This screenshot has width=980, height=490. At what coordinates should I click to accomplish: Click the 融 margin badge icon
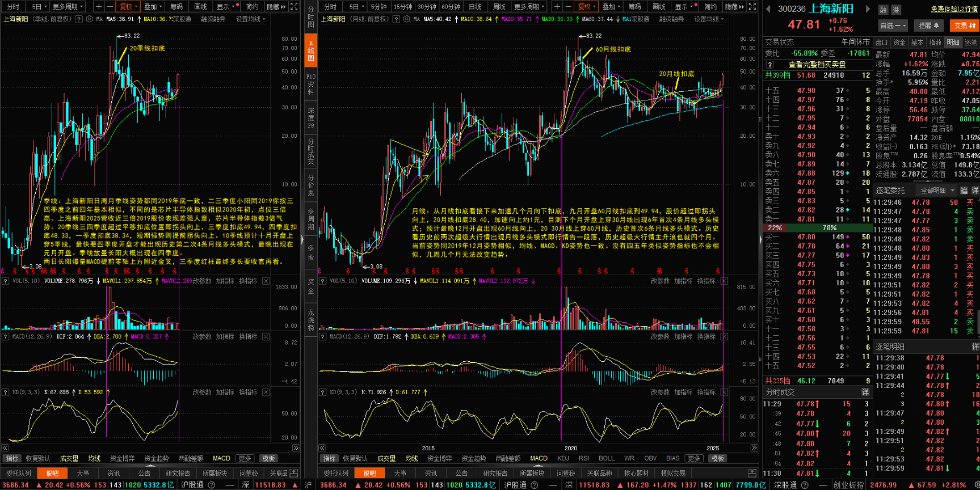tap(884, 10)
